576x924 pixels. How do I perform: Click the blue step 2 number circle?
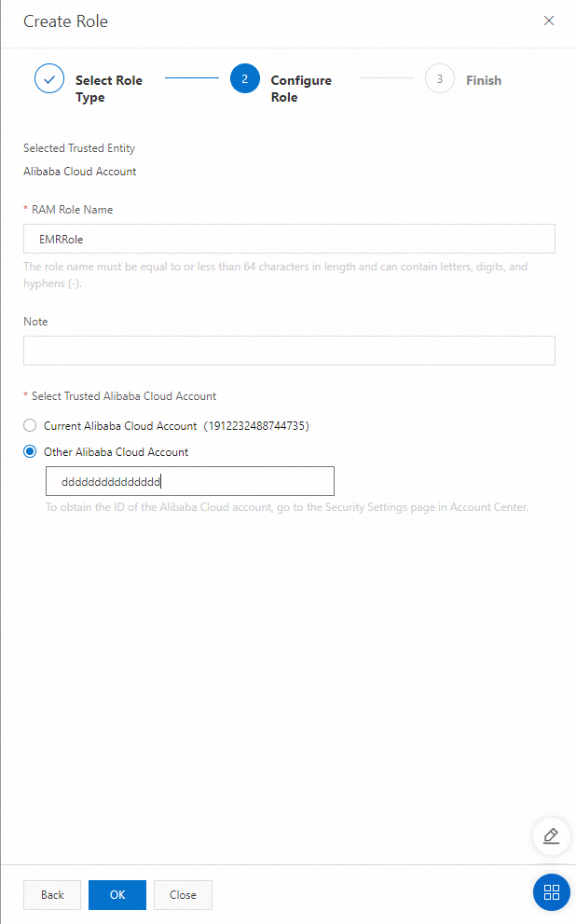pos(244,79)
